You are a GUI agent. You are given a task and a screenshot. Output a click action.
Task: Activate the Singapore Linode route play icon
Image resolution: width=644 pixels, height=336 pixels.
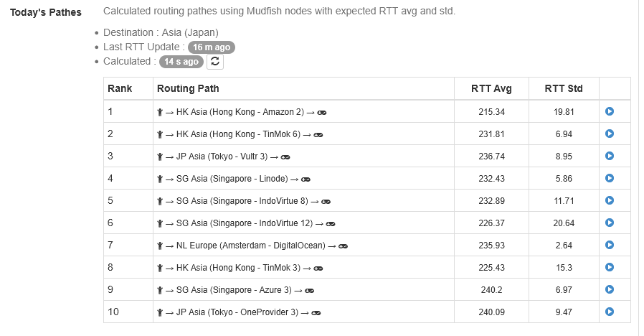pos(610,178)
